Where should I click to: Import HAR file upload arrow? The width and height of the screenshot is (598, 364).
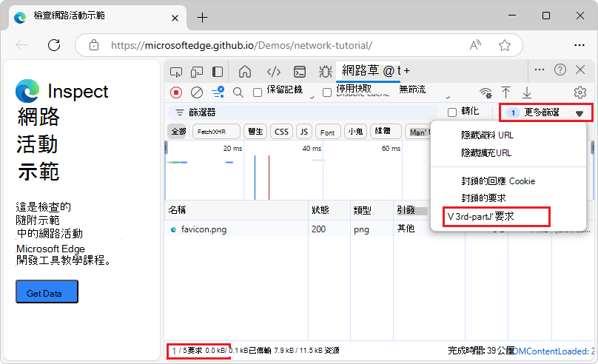505,92
